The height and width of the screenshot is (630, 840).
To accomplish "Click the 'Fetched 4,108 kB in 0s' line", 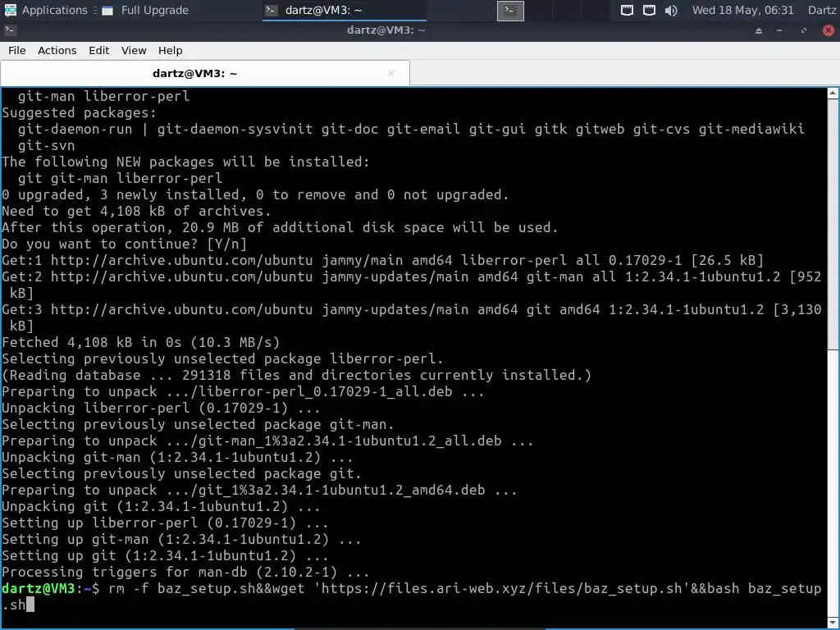I will pyautogui.click(x=141, y=342).
